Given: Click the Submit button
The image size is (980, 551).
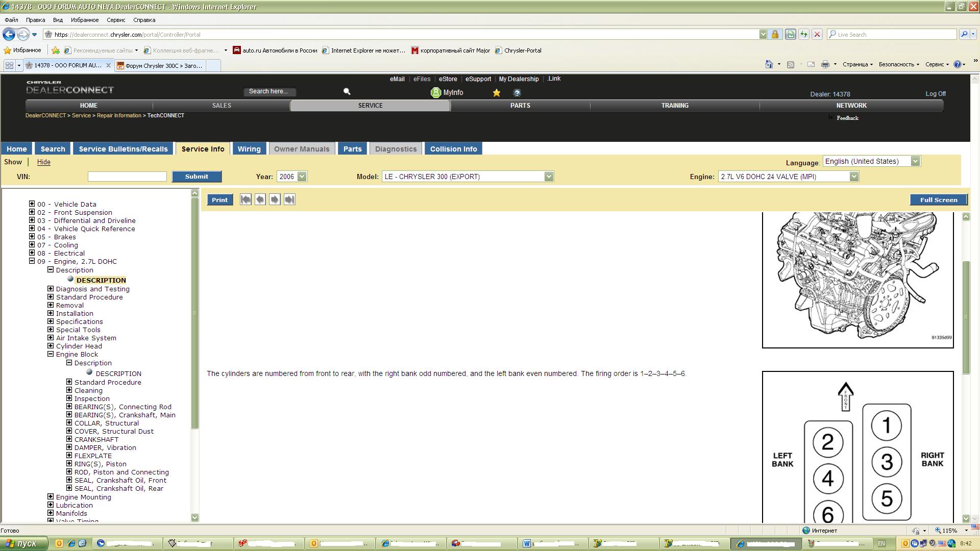Looking at the screenshot, I should (197, 177).
